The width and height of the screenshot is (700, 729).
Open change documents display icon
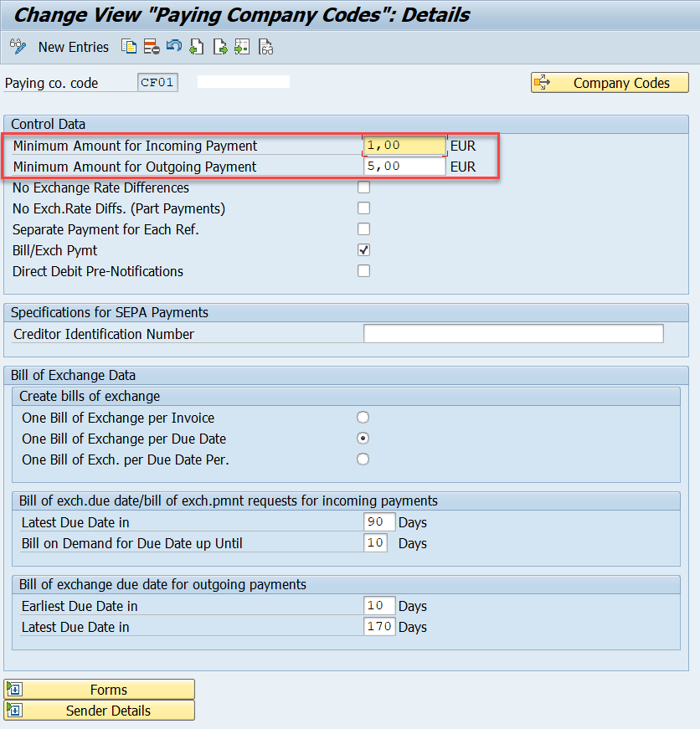point(265,47)
